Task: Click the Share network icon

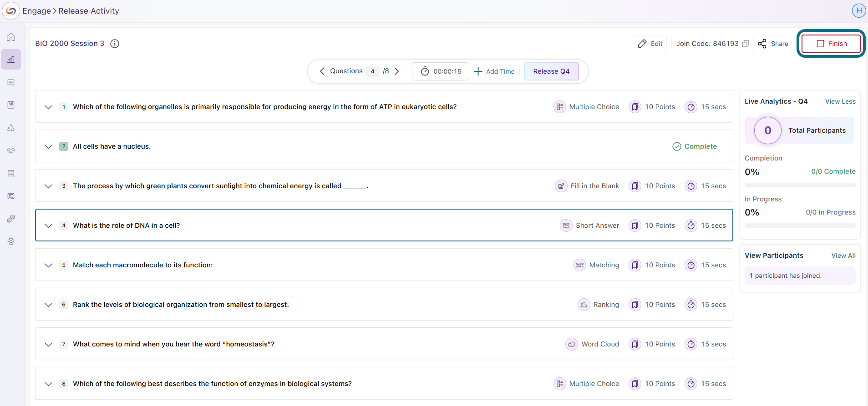Action: pyautogui.click(x=762, y=44)
